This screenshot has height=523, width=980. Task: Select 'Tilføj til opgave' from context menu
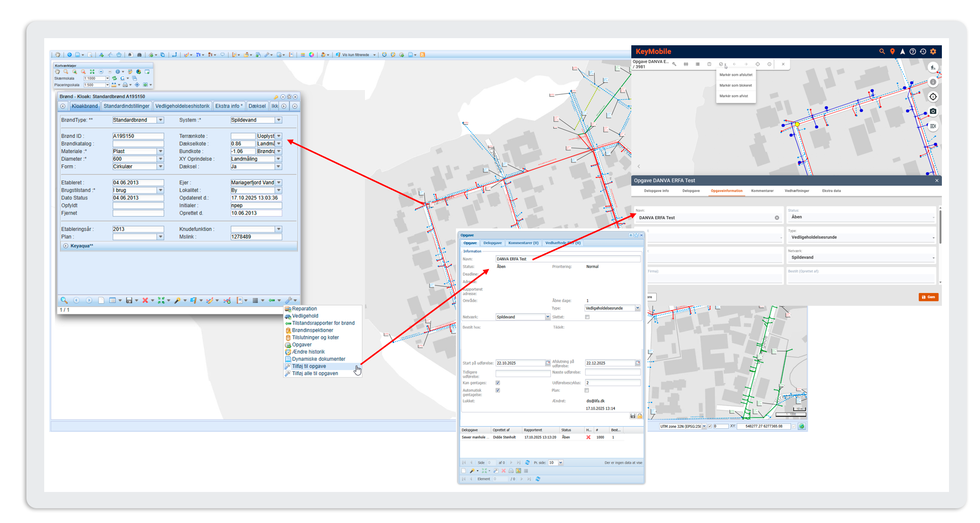[309, 366]
